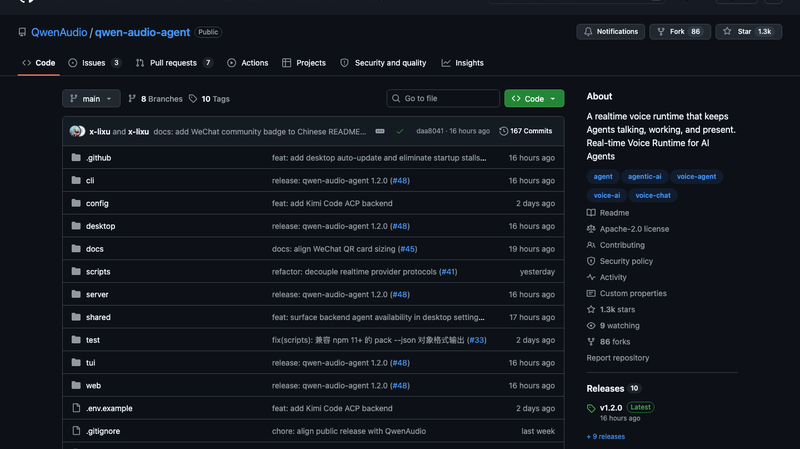Open the 167 Commits history
800x449 pixels.
[x=526, y=131]
